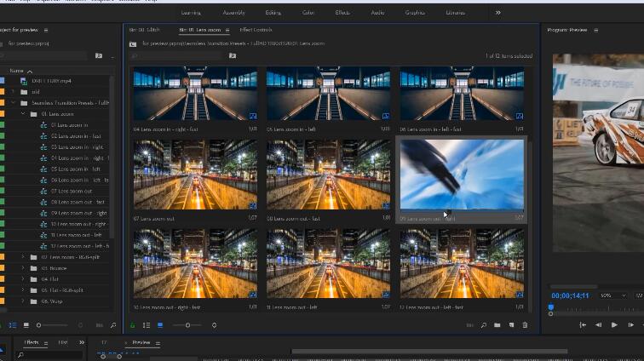Expand the 02. Lens zoom - RGB-split folder
Screen dimensions: 644x361
click(x=24, y=256)
